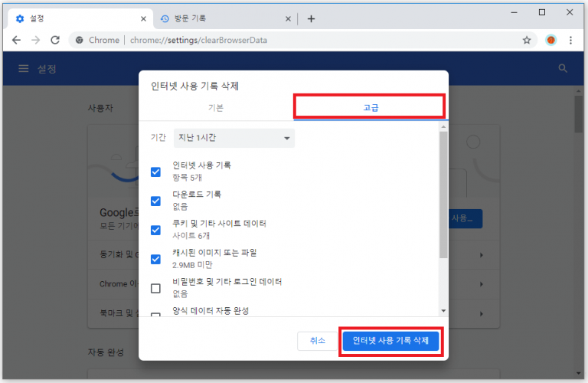
Task: Click the blue 인터넷 사용 기록 삭제 button
Action: (390, 341)
